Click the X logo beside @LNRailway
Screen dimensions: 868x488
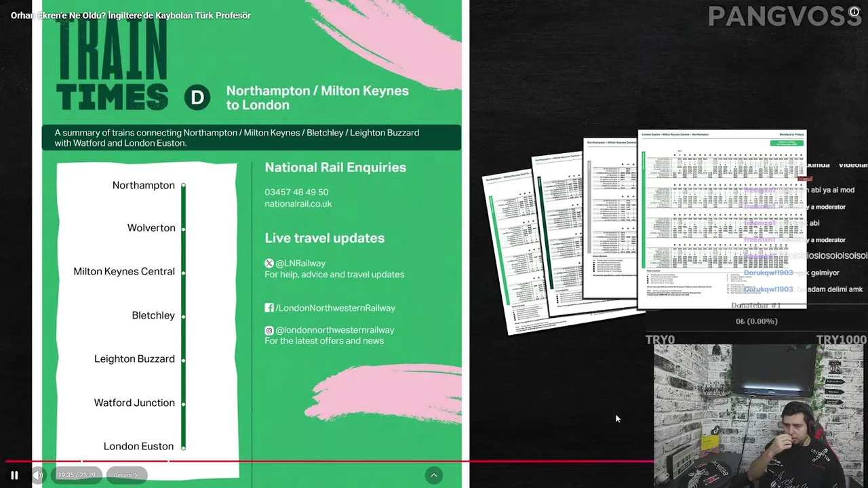269,263
